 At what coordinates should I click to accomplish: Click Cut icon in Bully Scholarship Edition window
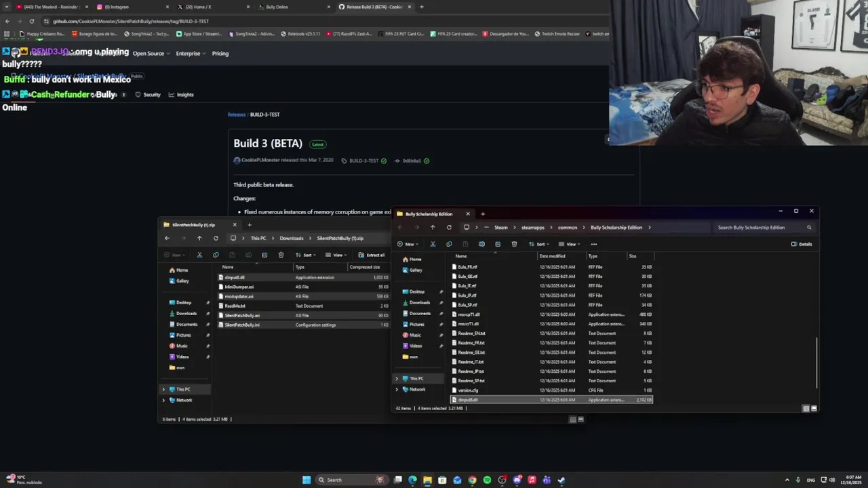(x=433, y=244)
